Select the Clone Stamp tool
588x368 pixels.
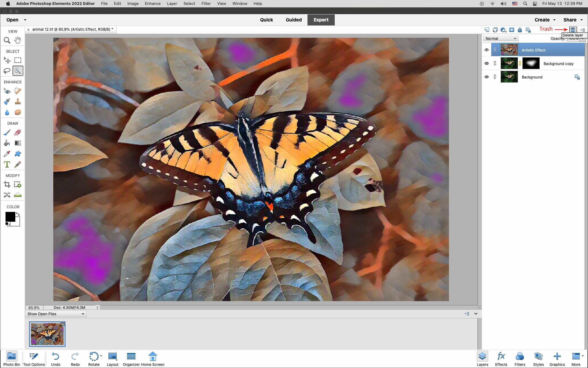[x=18, y=102]
